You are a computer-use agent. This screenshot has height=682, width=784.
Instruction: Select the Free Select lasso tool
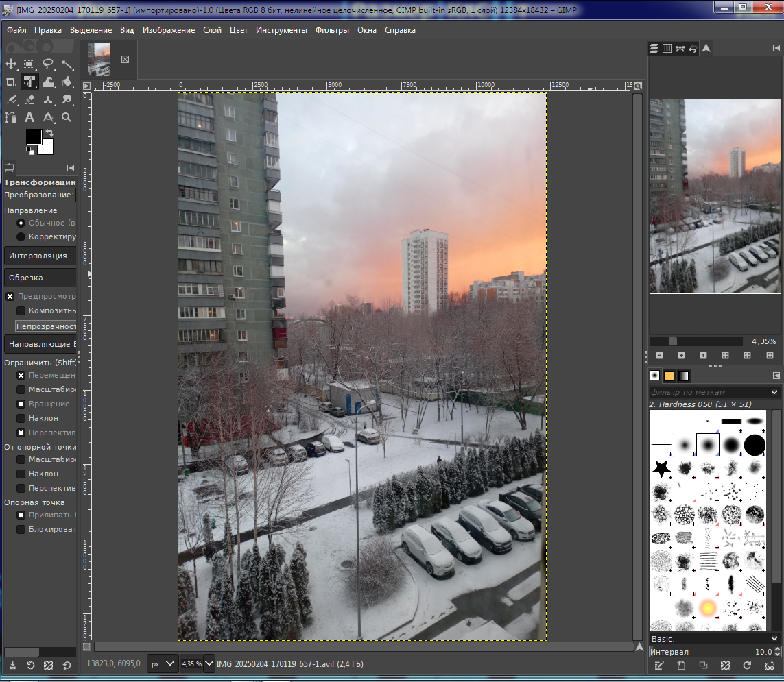click(x=48, y=64)
